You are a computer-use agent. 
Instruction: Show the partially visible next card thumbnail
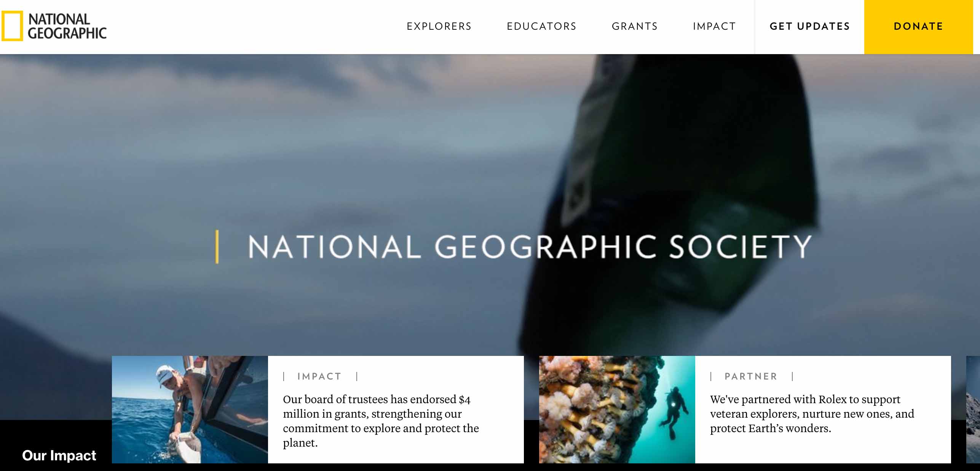point(973,410)
